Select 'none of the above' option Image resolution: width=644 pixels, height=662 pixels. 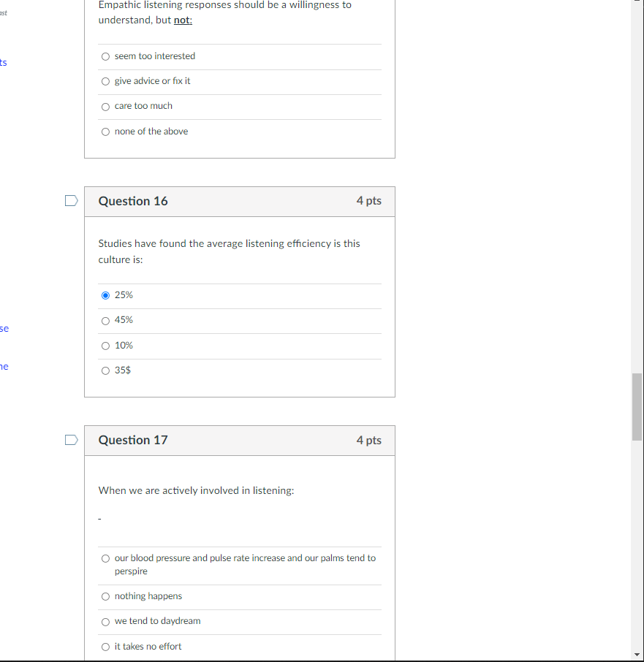coord(105,131)
